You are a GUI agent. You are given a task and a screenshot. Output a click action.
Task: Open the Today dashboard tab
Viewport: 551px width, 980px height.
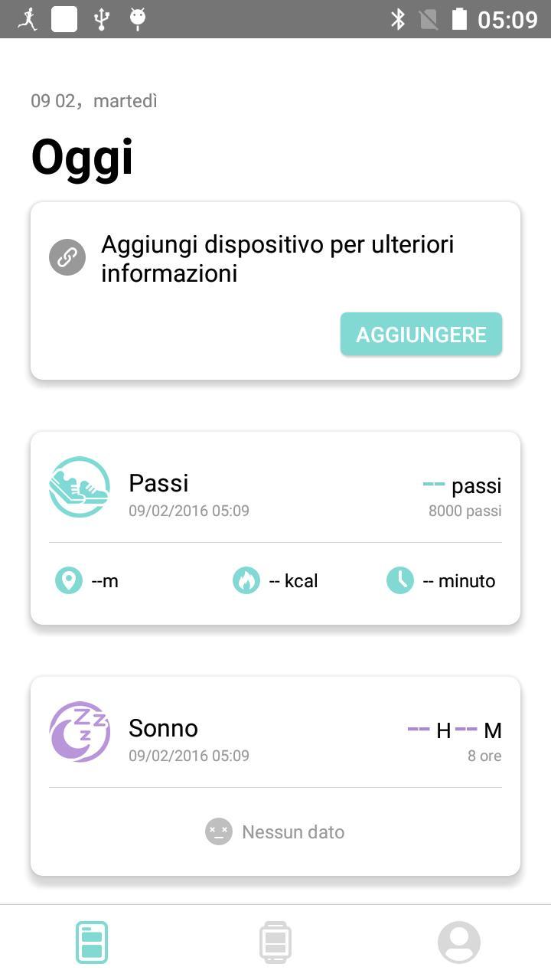[x=92, y=942]
